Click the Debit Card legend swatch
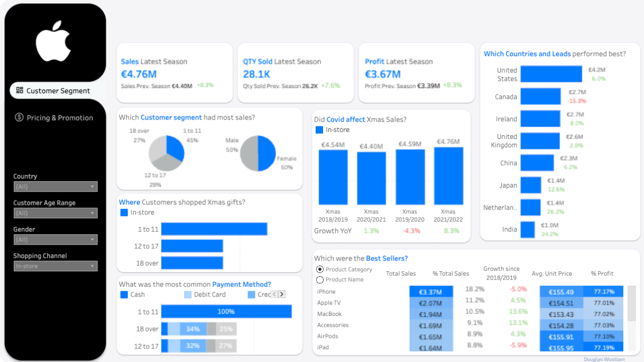The height and width of the screenshot is (362, 644). [x=187, y=294]
